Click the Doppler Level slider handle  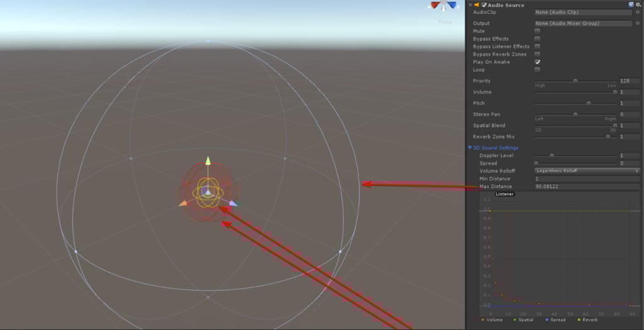552,155
